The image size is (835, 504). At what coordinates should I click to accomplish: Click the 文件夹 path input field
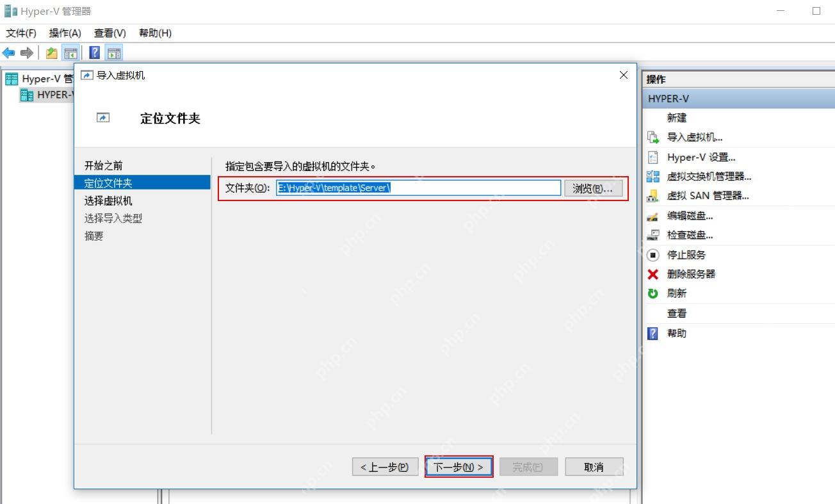[419, 188]
